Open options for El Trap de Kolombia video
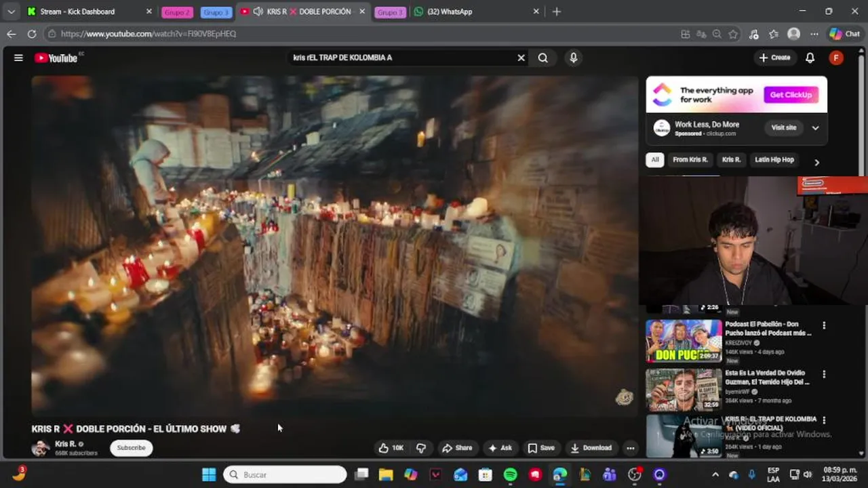This screenshot has width=868, height=488. click(824, 420)
